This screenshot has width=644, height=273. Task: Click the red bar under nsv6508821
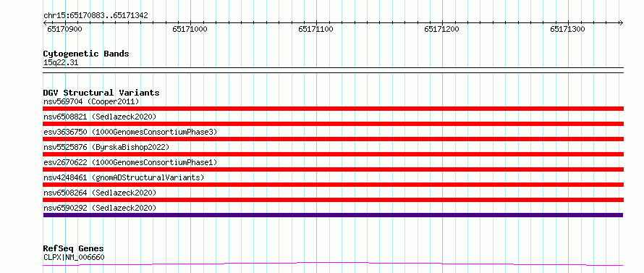(333, 124)
